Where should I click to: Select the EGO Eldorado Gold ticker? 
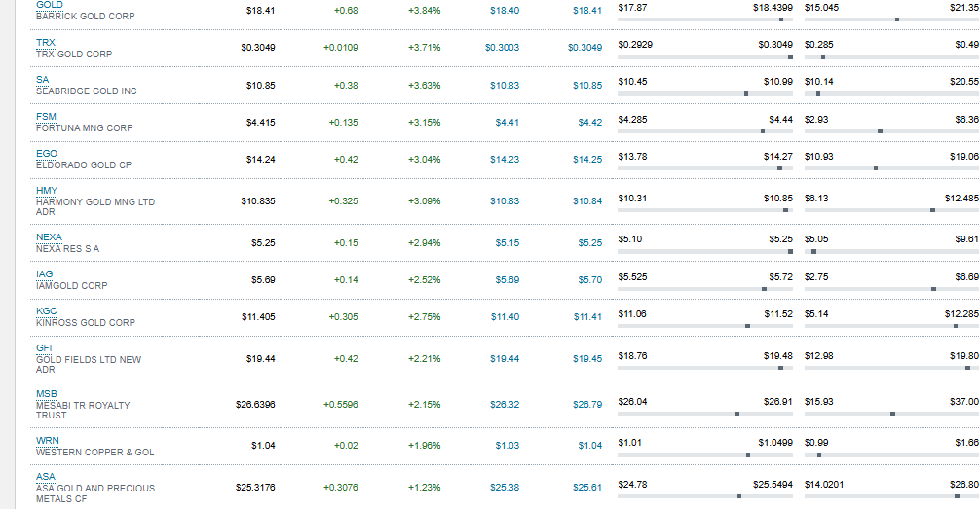(46, 154)
